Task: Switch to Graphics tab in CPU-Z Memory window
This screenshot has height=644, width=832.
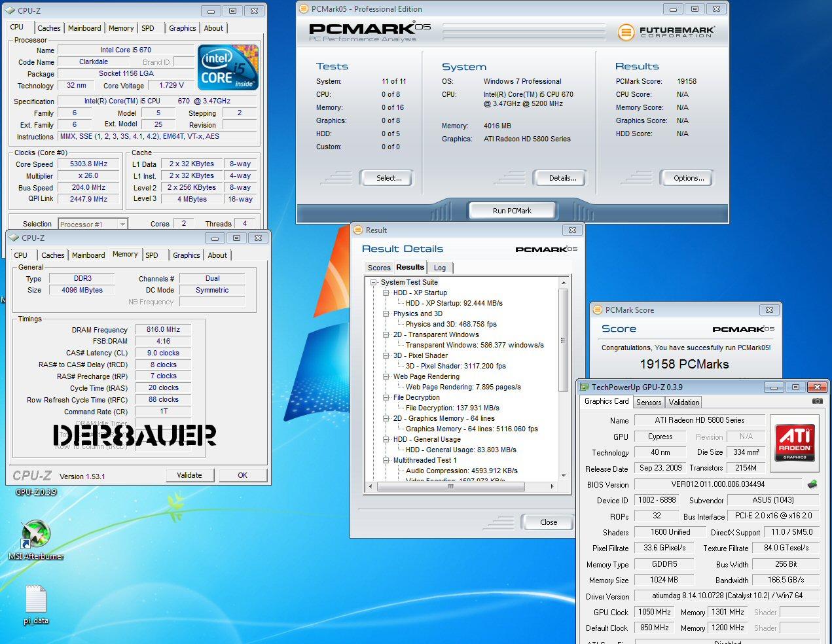Action: pos(187,255)
